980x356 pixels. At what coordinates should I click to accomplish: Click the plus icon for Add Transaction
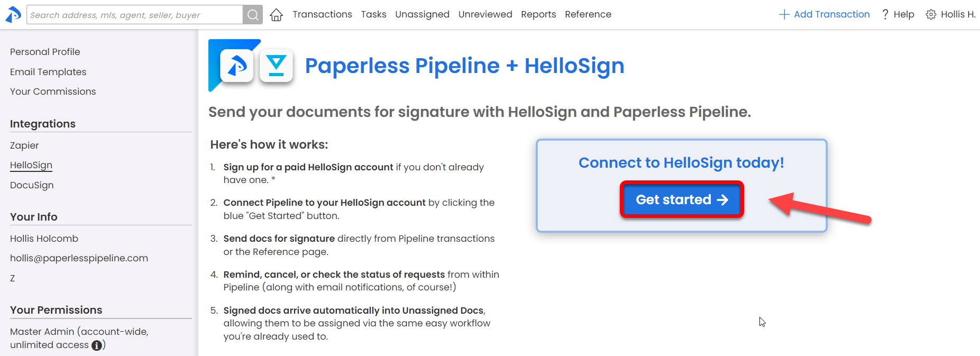click(x=784, y=14)
